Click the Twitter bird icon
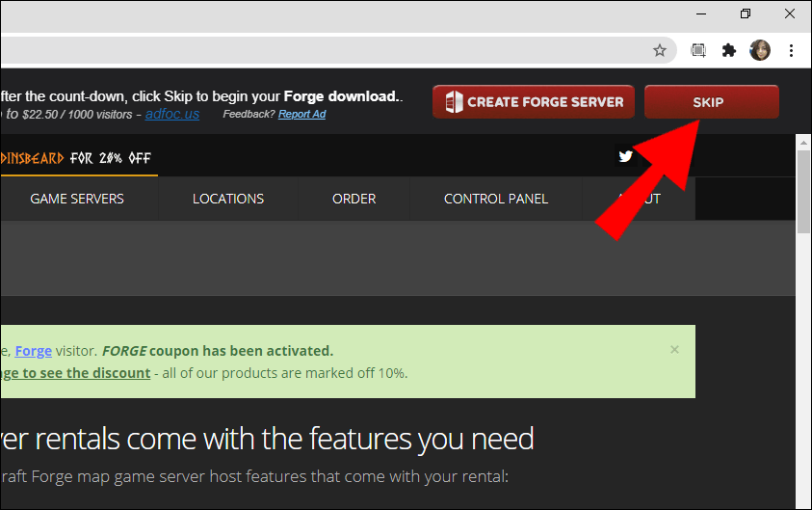Image resolution: width=812 pixels, height=510 pixels. click(x=625, y=156)
